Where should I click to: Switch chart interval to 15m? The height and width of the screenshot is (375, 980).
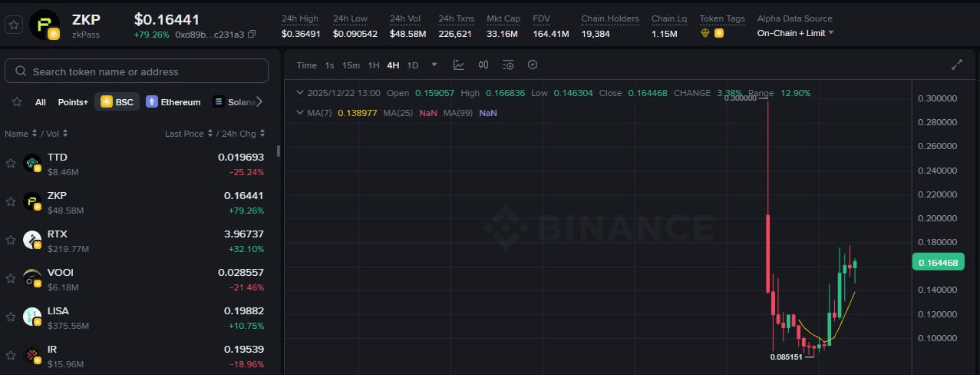[351, 65]
